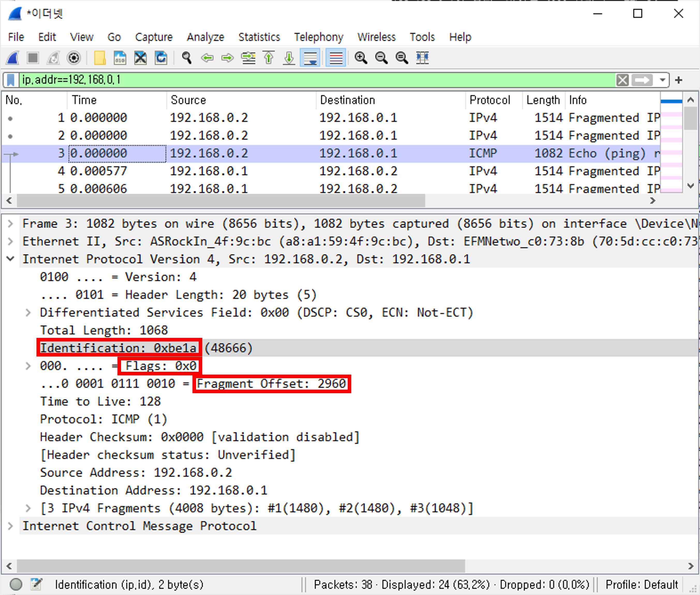Click the add filter plus button
Image resolution: width=700 pixels, height=595 pixels.
point(679,80)
